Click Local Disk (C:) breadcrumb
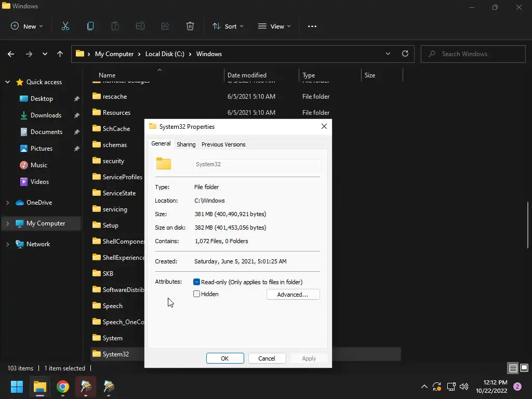The image size is (532, 399). [165, 54]
